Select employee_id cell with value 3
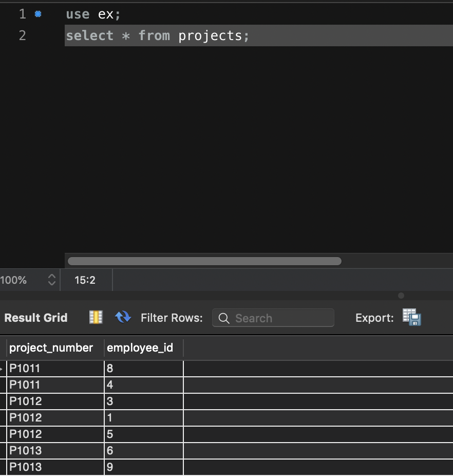The height and width of the screenshot is (476, 453). tap(144, 401)
